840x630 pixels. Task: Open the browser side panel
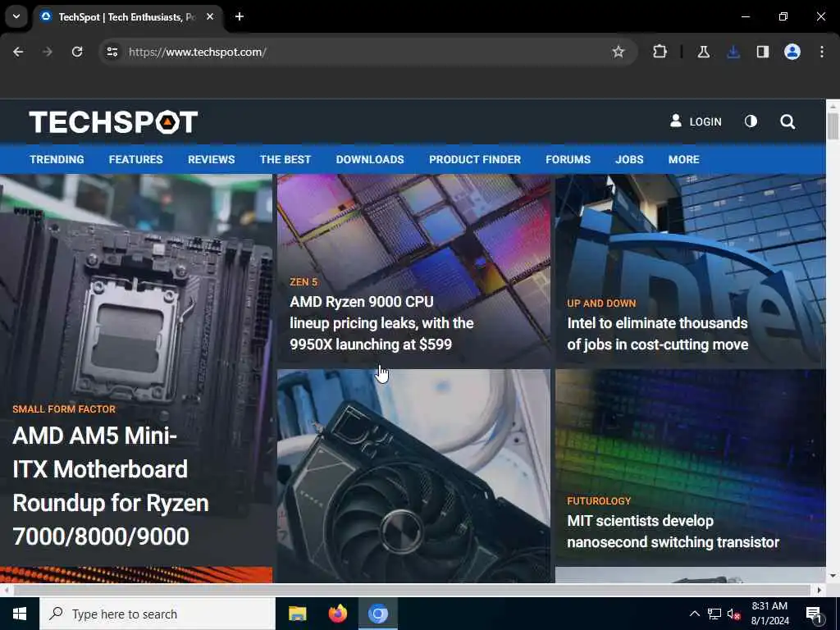[x=763, y=52]
